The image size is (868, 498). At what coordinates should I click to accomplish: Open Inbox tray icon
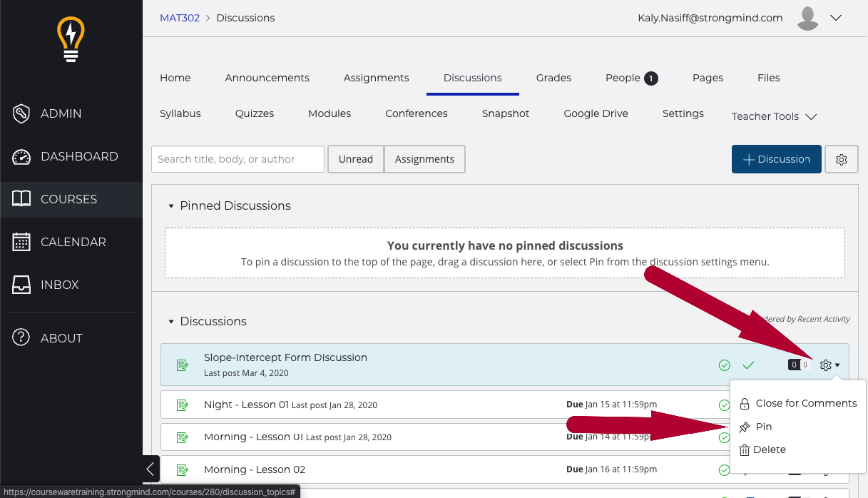(x=21, y=285)
